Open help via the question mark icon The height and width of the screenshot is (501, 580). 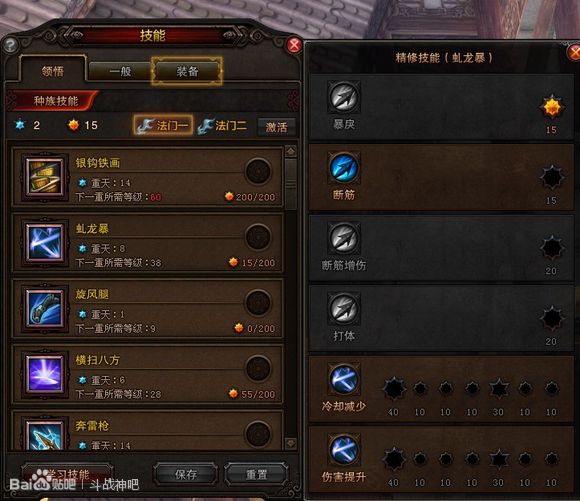tap(10, 46)
